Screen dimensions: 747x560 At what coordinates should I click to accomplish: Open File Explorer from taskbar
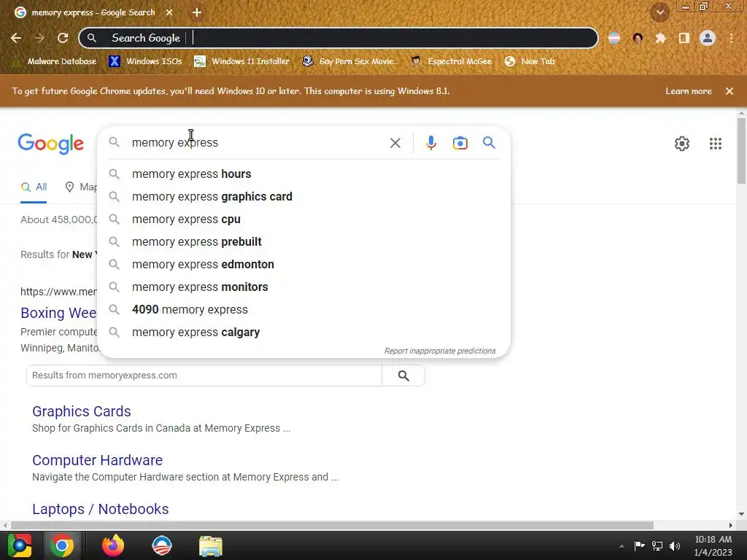(211, 546)
